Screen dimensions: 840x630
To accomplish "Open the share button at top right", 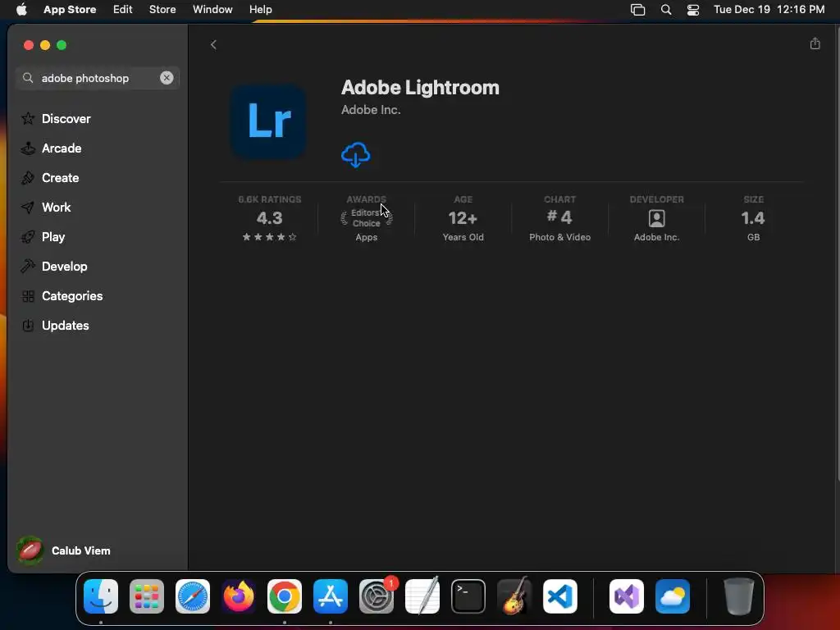I will [815, 44].
